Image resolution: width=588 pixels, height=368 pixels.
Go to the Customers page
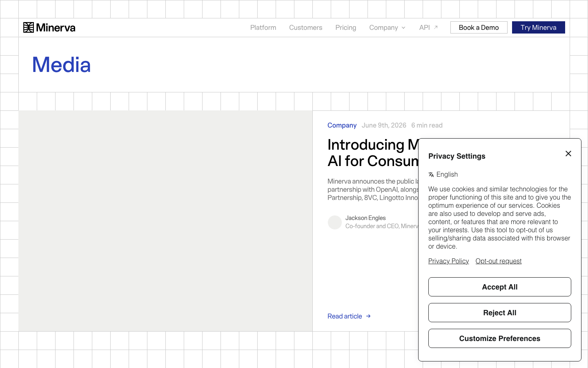point(305,27)
